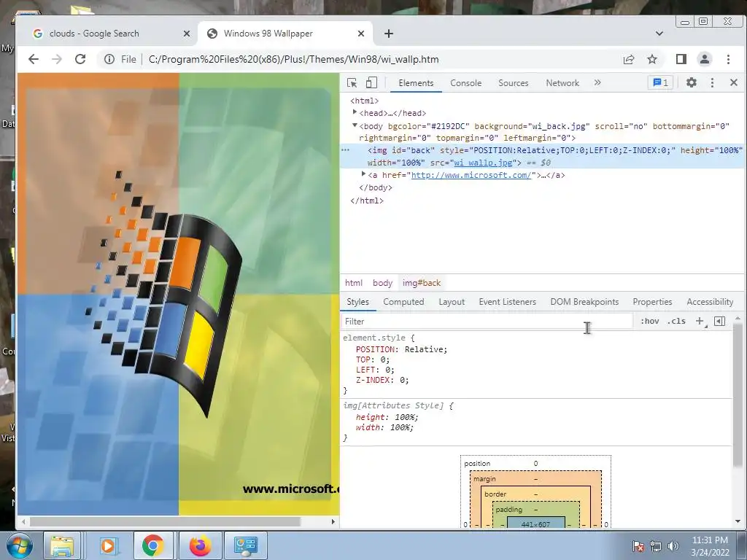Viewport: 747px width, 560px height.
Task: Go back in browser history
Action: [34, 59]
